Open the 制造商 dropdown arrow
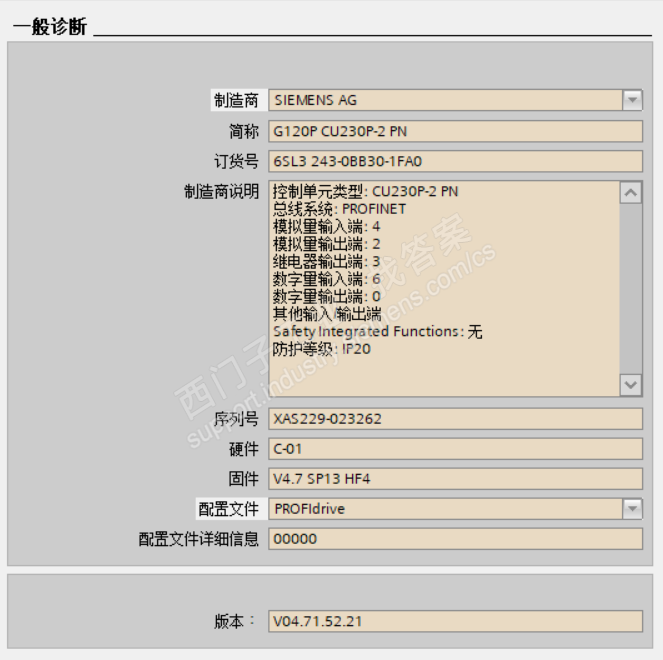 (x=632, y=100)
